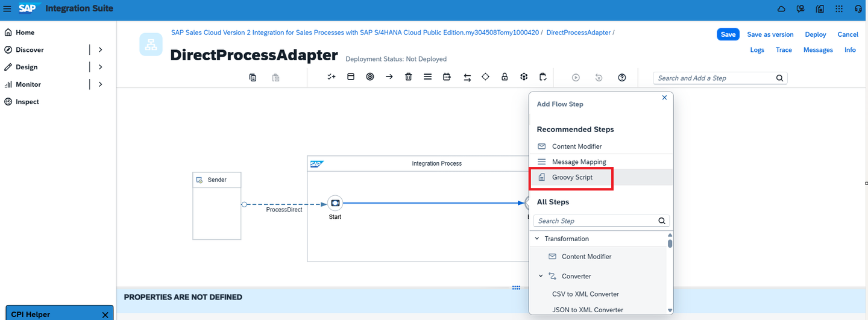868x320 pixels.
Task: Open the Persistence palette icon
Action: pos(524,77)
